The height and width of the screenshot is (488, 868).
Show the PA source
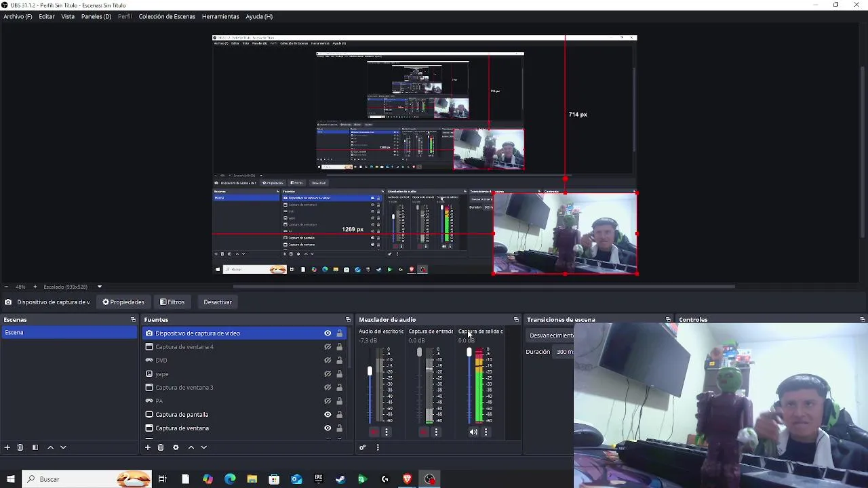[x=328, y=401]
